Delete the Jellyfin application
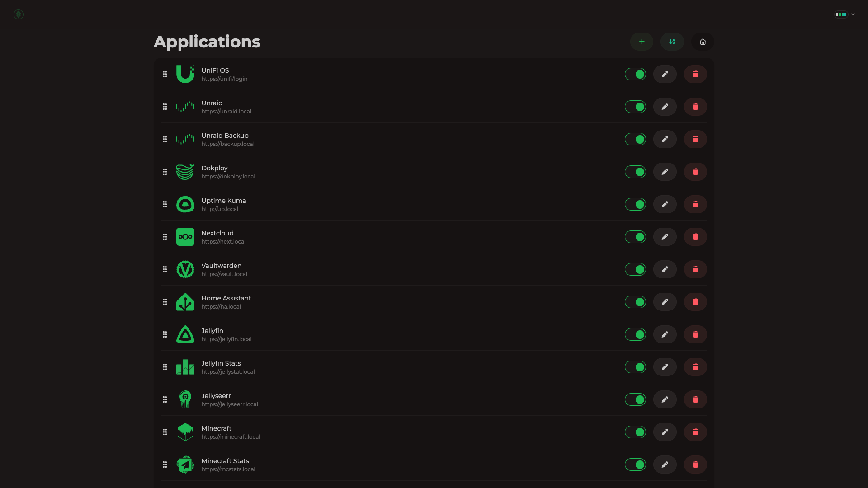Image resolution: width=868 pixels, height=488 pixels. [x=695, y=334]
